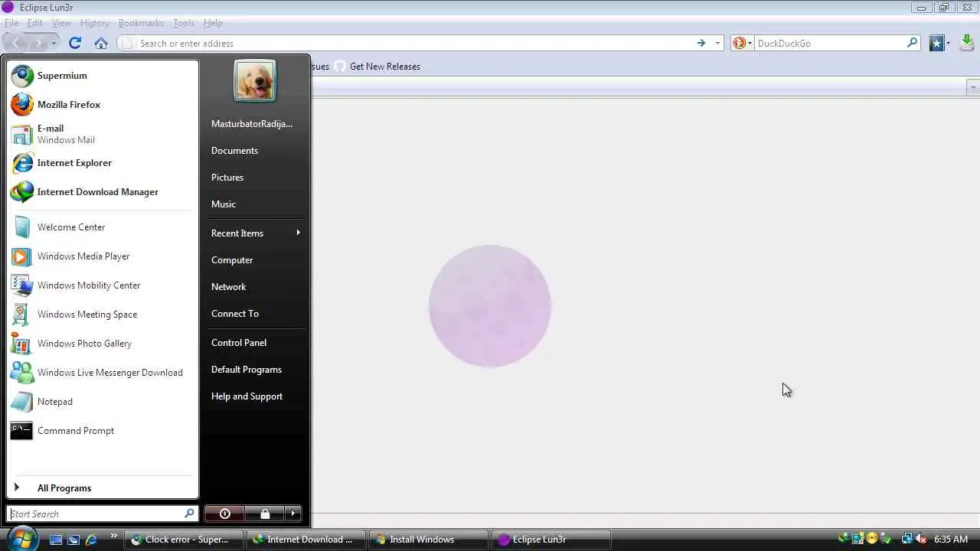Click the muted volume tray icon
Screen dimensions: 980x551
921,539
